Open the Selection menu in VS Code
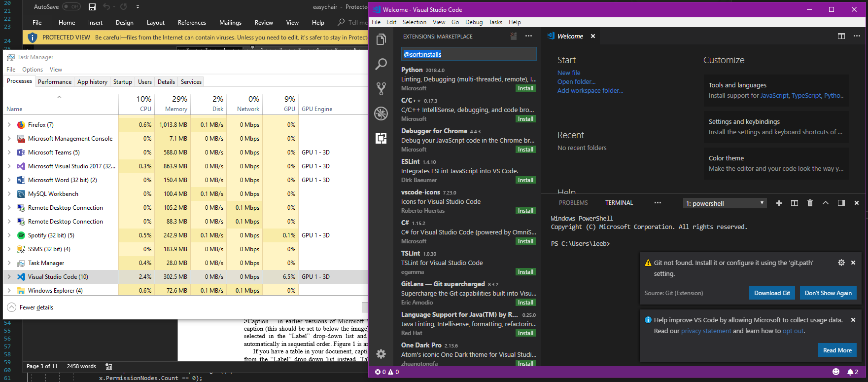Image resolution: width=868 pixels, height=382 pixels. coord(415,22)
